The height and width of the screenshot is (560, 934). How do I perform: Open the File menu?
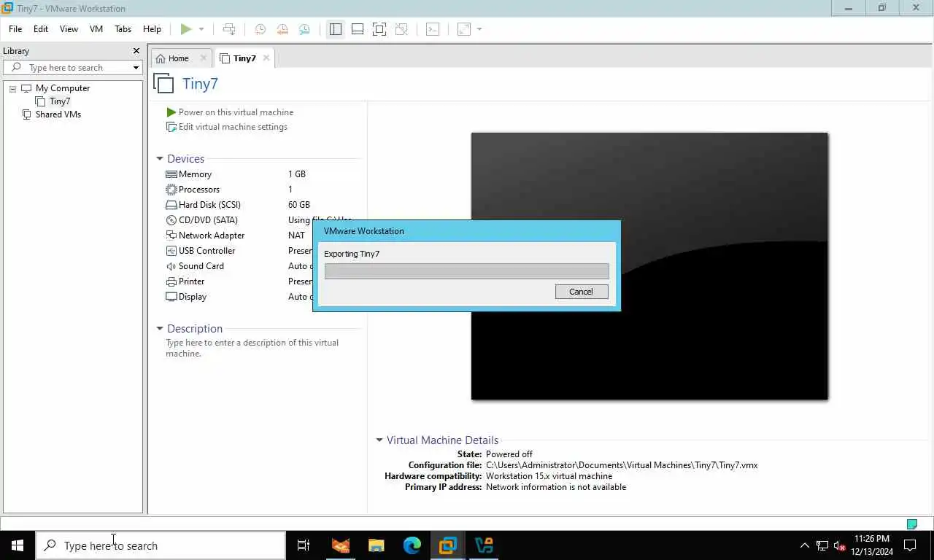(15, 29)
